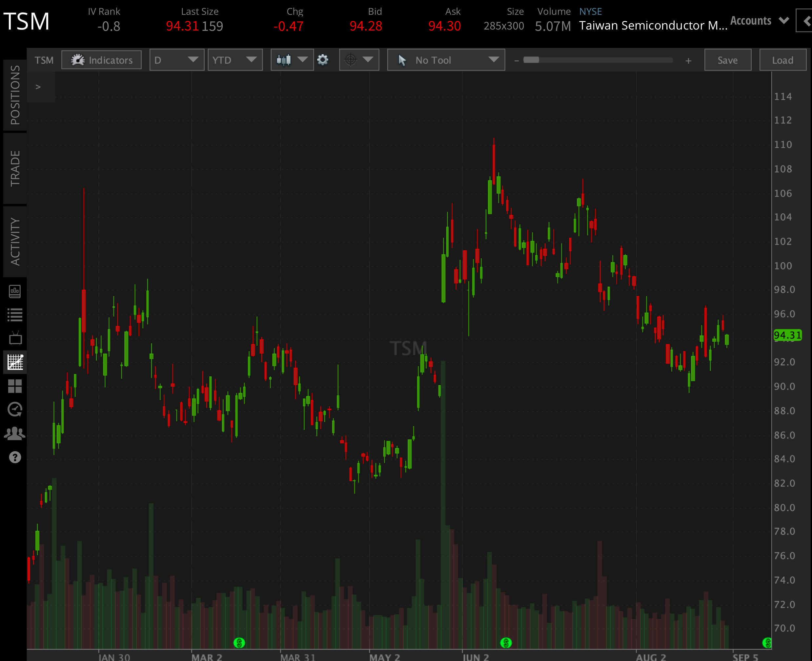
Task: Open the D timeframe dropdown
Action: (x=176, y=60)
